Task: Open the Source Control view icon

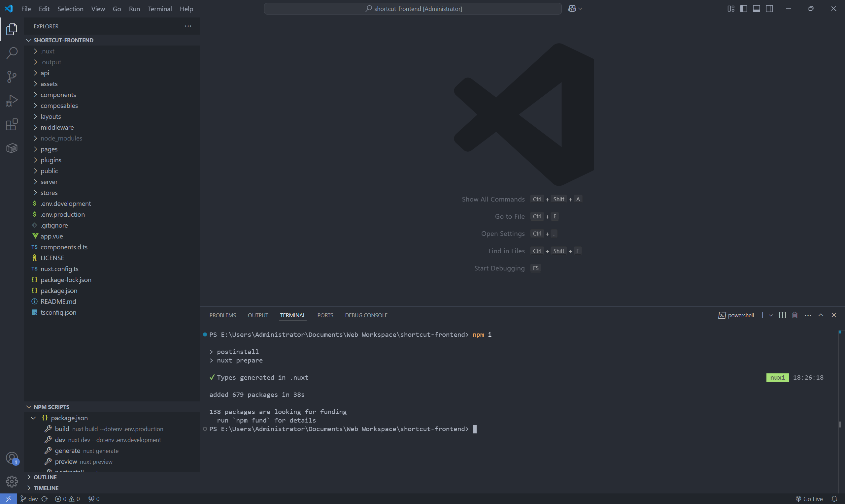Action: tap(12, 77)
